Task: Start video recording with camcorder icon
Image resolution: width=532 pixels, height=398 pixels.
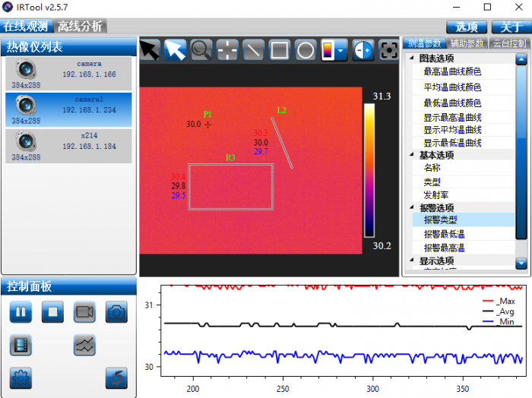Action: tap(84, 311)
